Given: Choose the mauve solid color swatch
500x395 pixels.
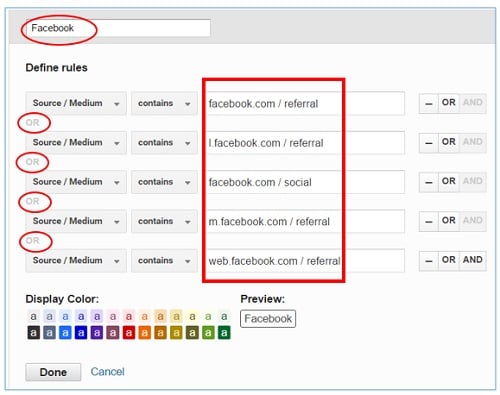Looking at the screenshot, I should point(113,332).
